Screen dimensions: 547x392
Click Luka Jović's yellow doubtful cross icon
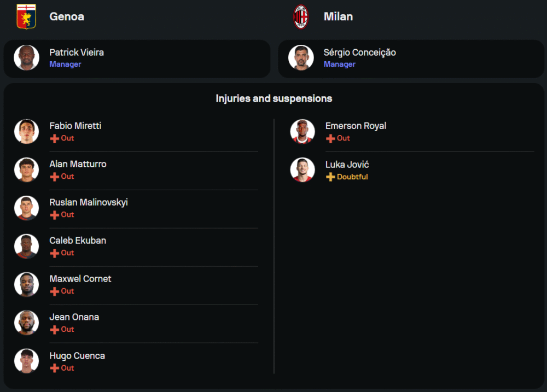coord(330,177)
